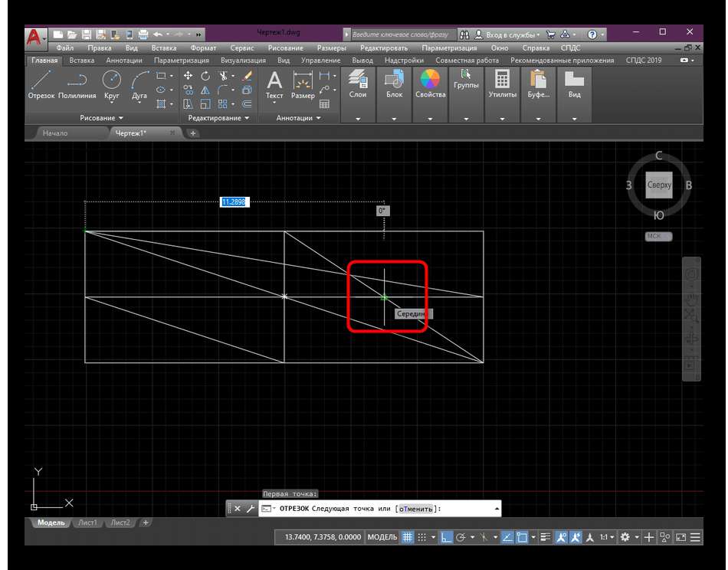The height and width of the screenshot is (570, 728).
Task: Expand the Аннотации panel dropdown
Action: (299, 118)
